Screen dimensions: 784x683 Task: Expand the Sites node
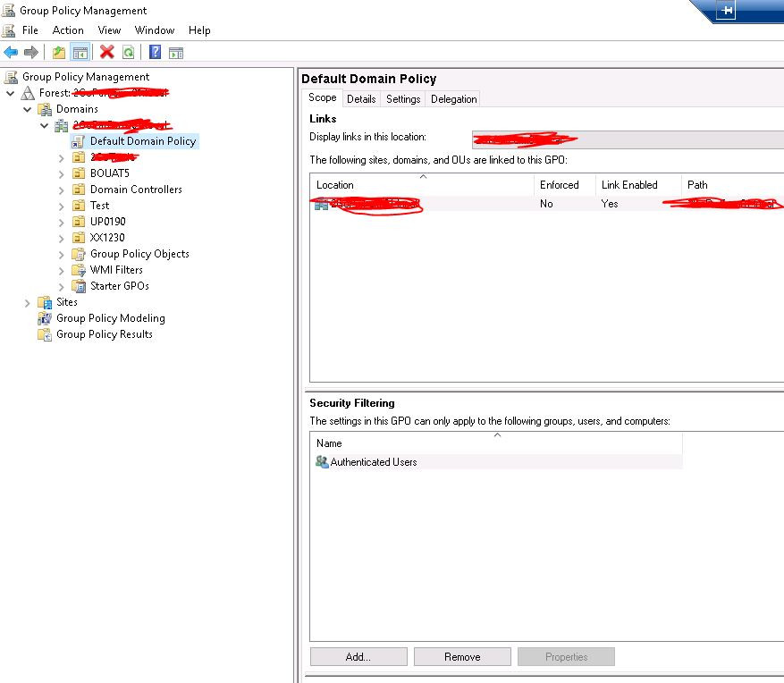point(27,302)
